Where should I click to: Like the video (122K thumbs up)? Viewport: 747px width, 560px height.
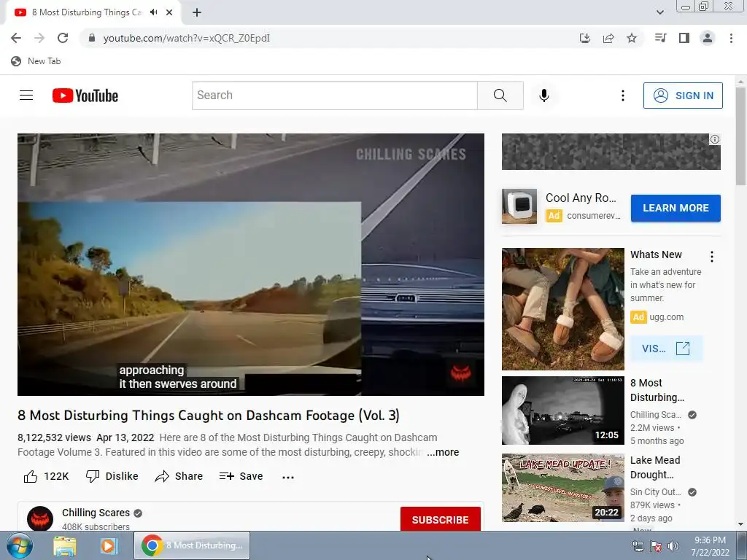click(46, 476)
